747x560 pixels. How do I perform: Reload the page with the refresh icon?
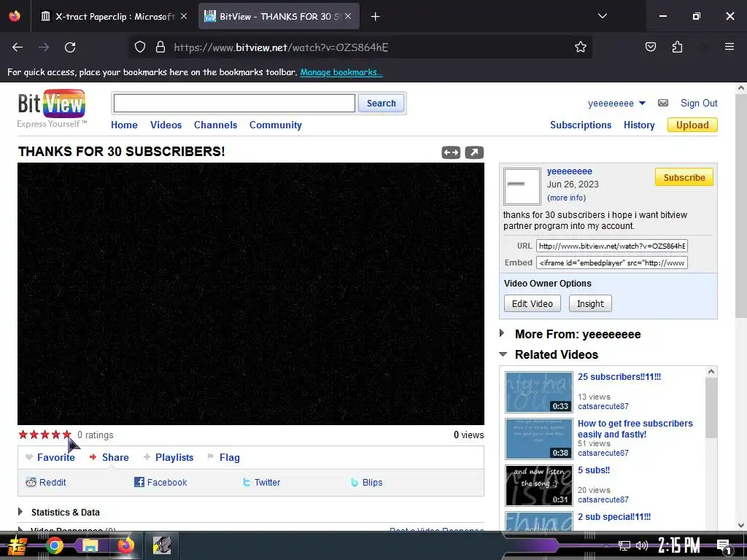[x=70, y=47]
